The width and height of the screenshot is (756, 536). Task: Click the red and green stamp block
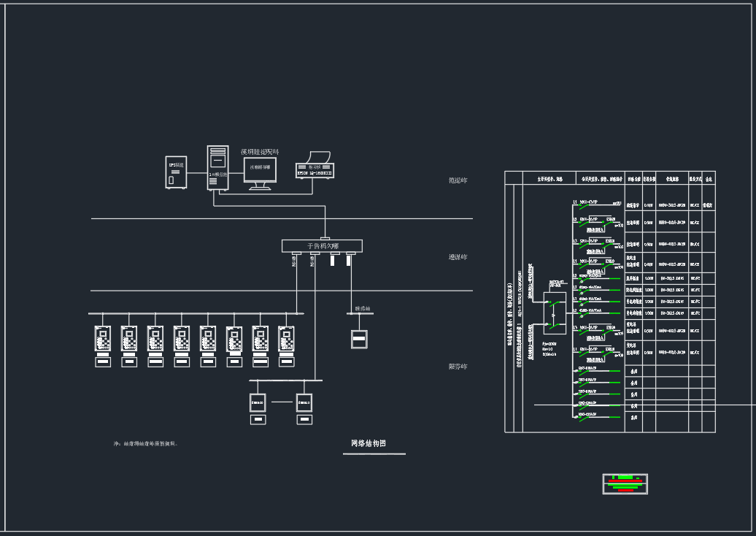point(625,483)
